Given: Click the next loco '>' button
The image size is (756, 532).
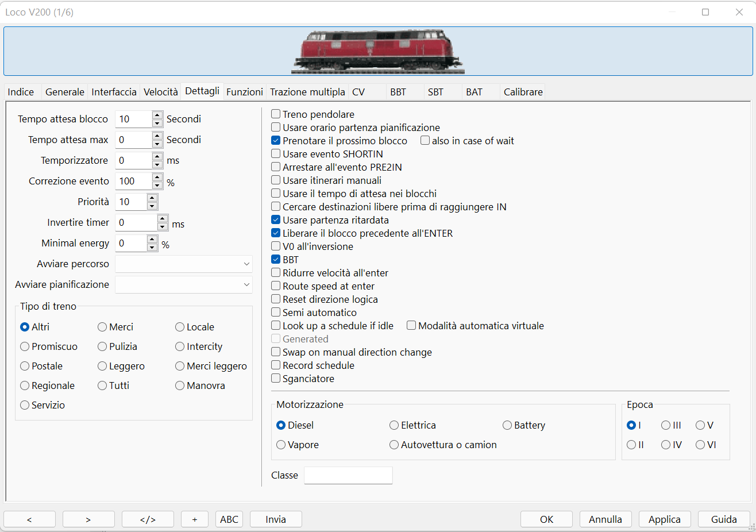Looking at the screenshot, I should 88,519.
